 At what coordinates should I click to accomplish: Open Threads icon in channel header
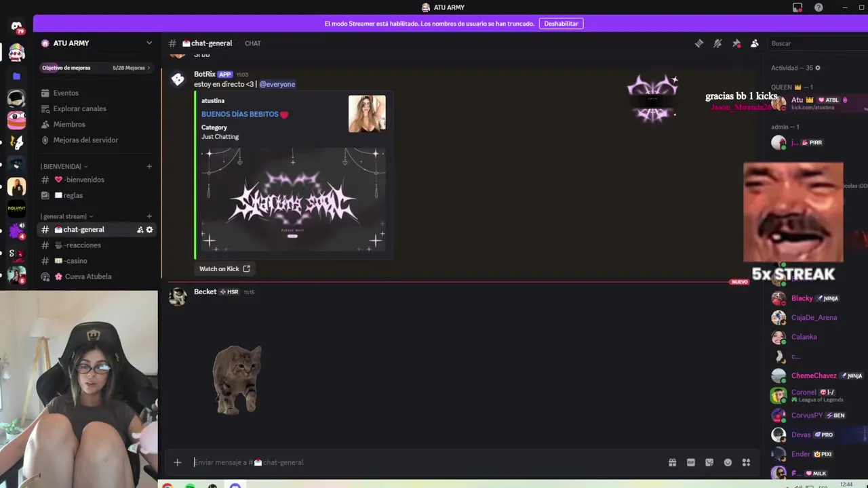point(699,43)
